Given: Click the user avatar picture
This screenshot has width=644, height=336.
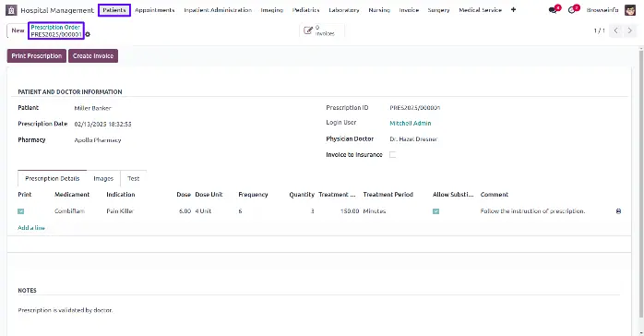Looking at the screenshot, I should pyautogui.click(x=630, y=10).
